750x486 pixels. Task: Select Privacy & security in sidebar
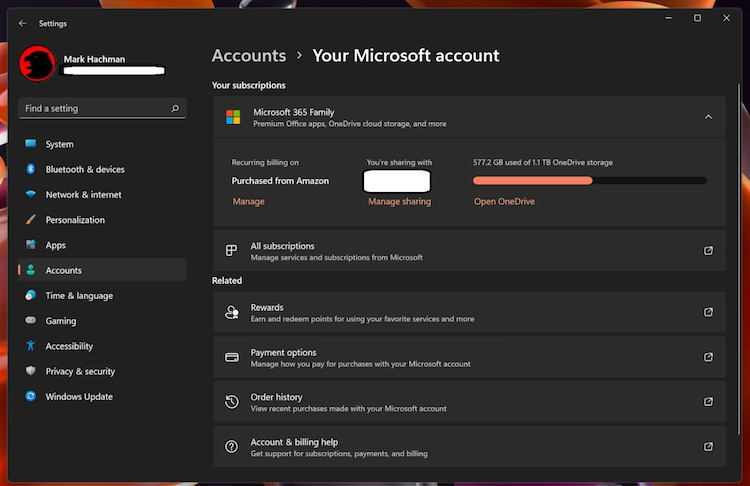[x=80, y=371]
